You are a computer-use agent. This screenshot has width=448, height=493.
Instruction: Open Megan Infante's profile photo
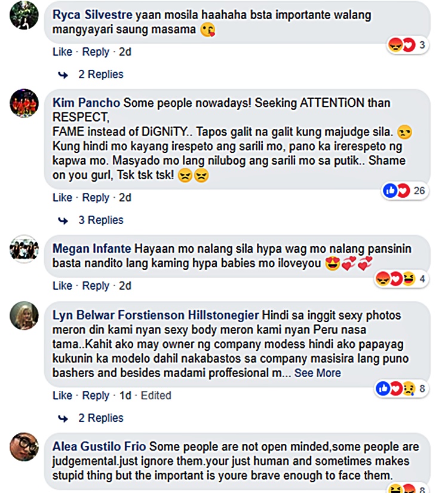tap(24, 249)
